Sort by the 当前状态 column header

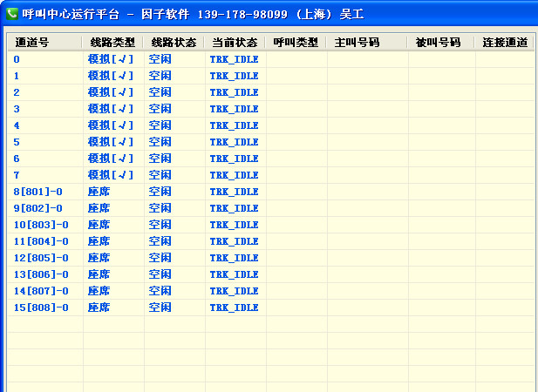pyautogui.click(x=235, y=42)
